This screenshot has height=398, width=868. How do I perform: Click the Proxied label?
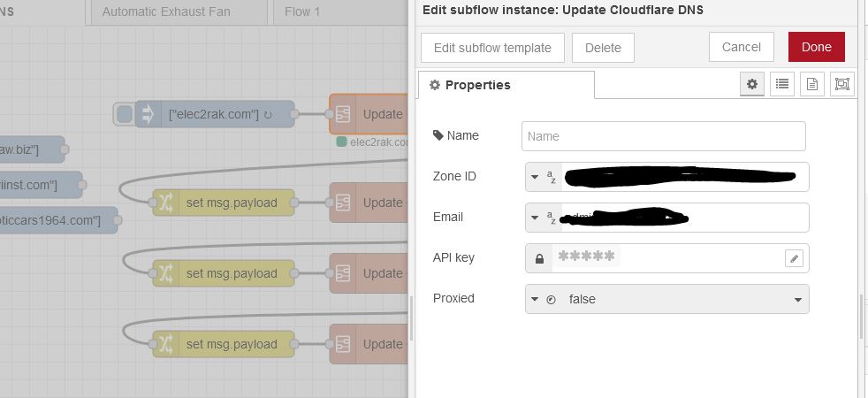[453, 298]
